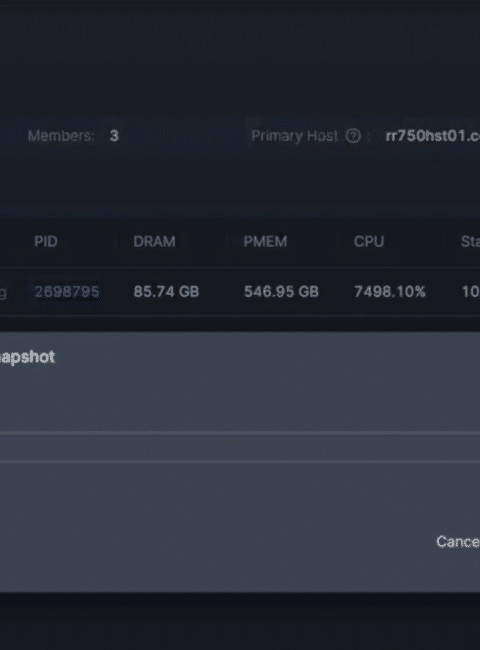Click the partially visible Sta column header
This screenshot has width=480, height=650.
(470, 241)
